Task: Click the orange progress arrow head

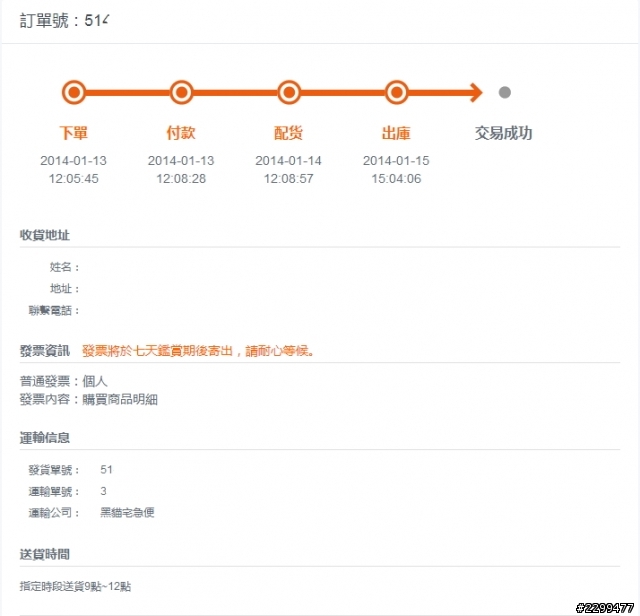Action: [474, 93]
